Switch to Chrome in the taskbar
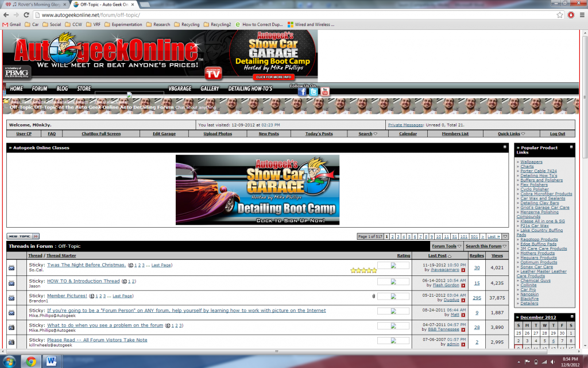Screen dimensions: 588x368 click(x=31, y=362)
